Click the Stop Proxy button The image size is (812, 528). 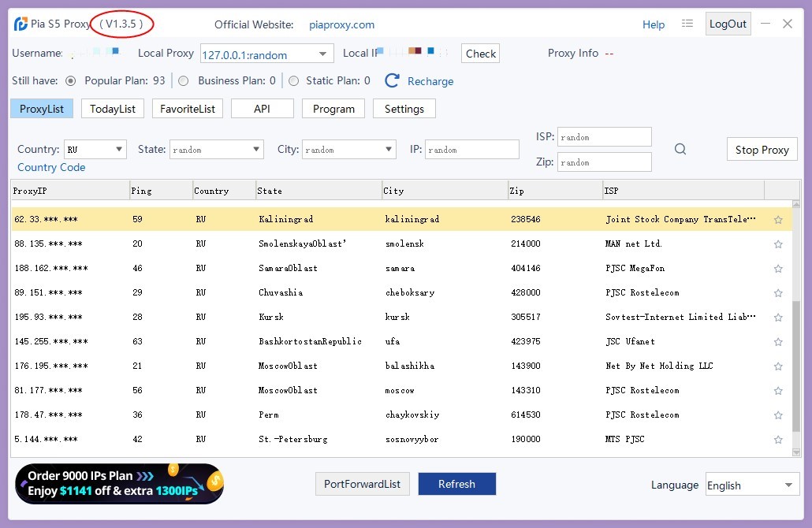[x=762, y=150]
